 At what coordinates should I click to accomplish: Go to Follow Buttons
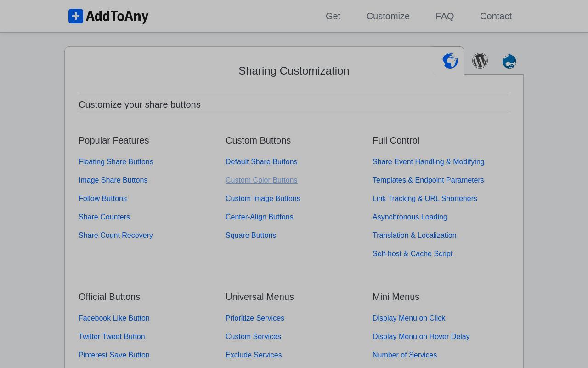(x=102, y=198)
